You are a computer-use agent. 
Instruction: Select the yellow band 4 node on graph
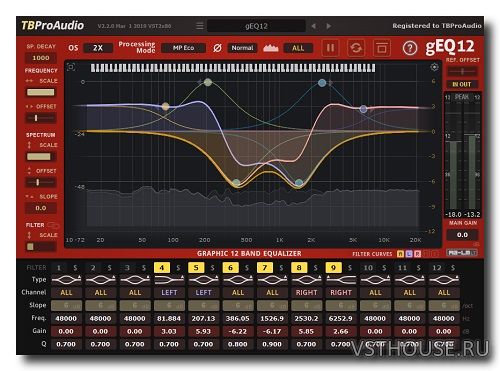[x=165, y=106]
